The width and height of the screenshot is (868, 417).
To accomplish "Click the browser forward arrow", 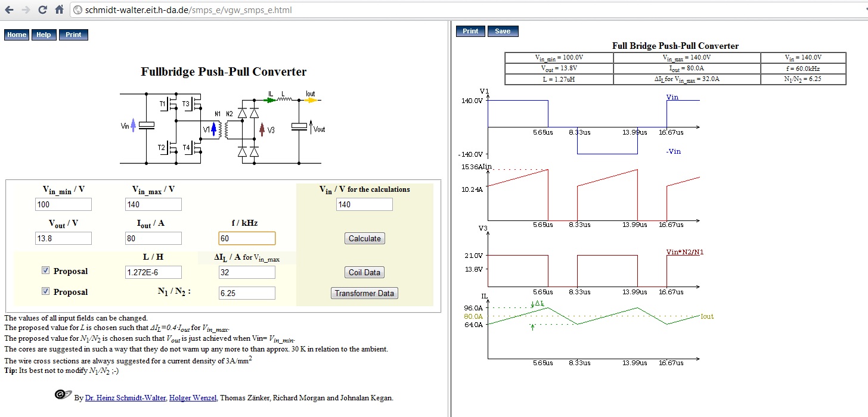I will click(x=26, y=10).
